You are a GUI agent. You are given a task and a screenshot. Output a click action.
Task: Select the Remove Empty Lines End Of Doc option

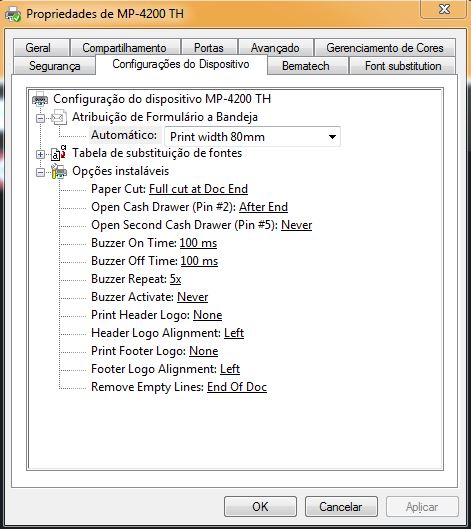pos(237,387)
